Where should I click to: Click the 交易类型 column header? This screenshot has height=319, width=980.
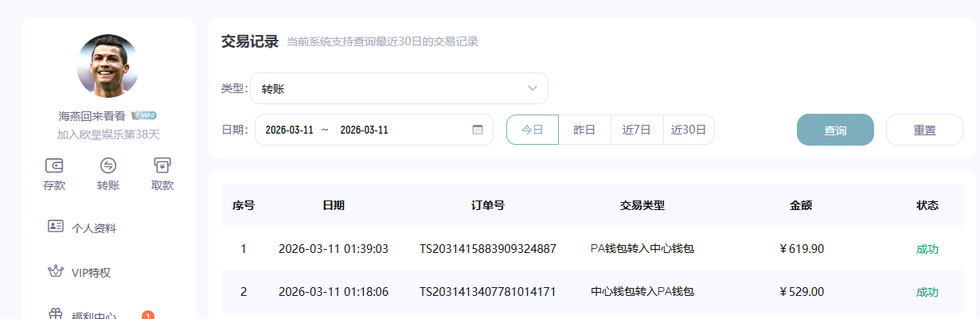pyautogui.click(x=642, y=205)
